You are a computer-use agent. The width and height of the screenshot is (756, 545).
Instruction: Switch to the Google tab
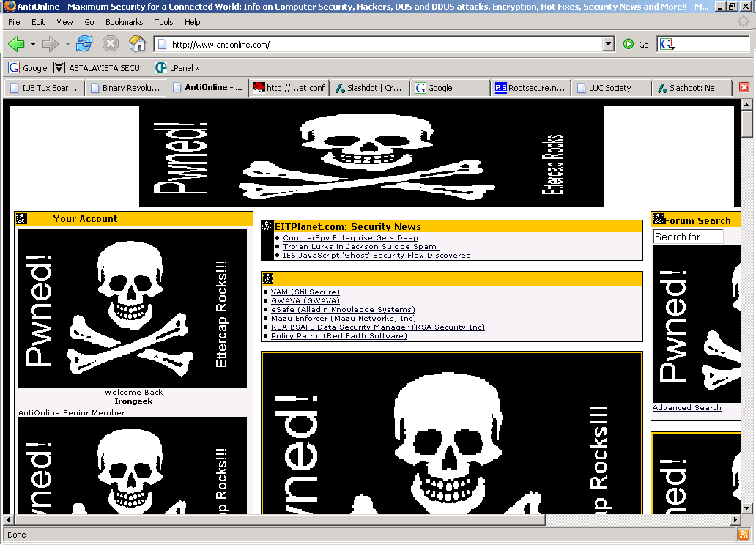pos(451,88)
